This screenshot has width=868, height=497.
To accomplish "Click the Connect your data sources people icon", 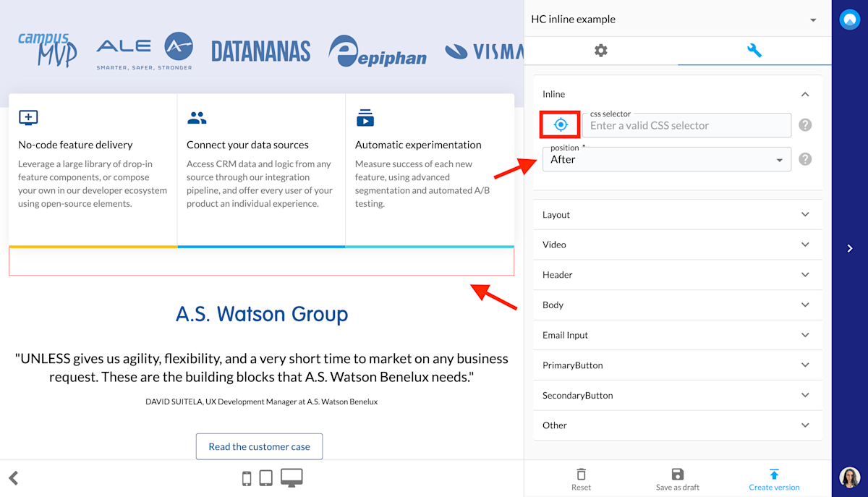I will (x=197, y=118).
